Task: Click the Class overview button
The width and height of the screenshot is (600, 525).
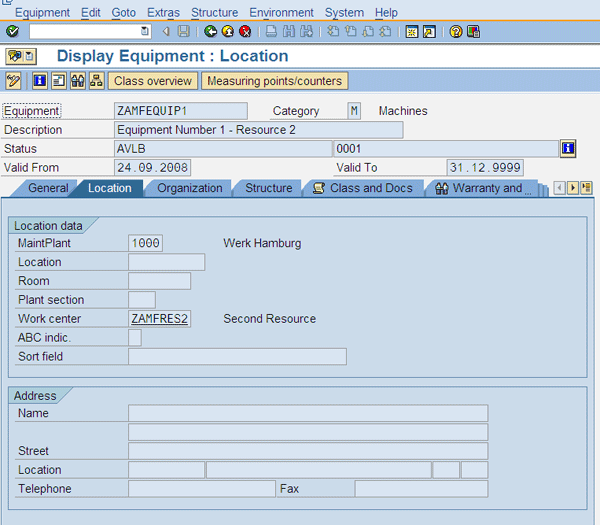Action: [153, 81]
